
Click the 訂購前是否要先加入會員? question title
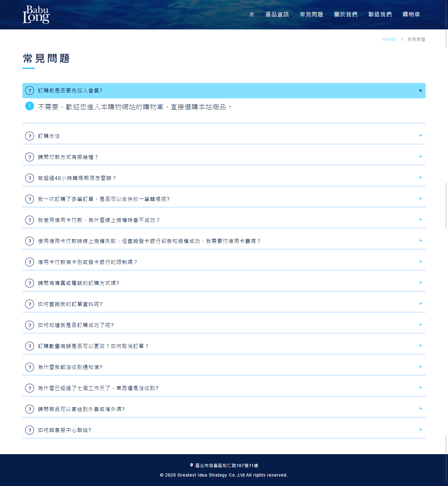pos(70,91)
